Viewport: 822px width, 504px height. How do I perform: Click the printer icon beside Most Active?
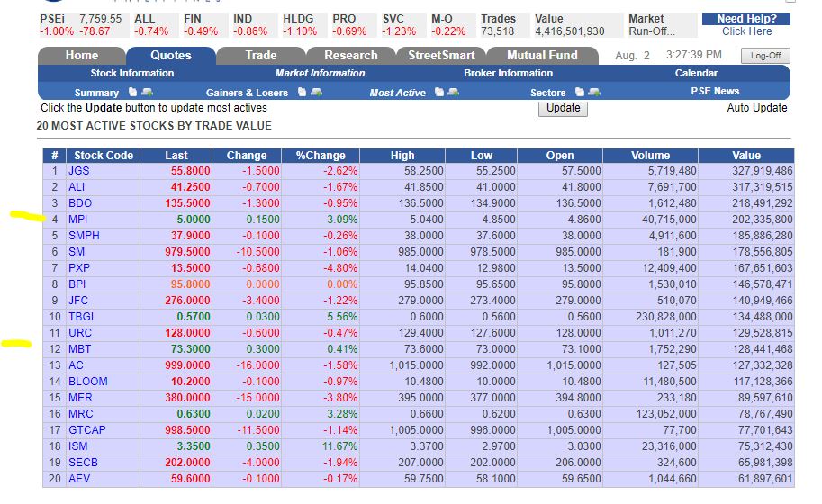click(x=454, y=92)
